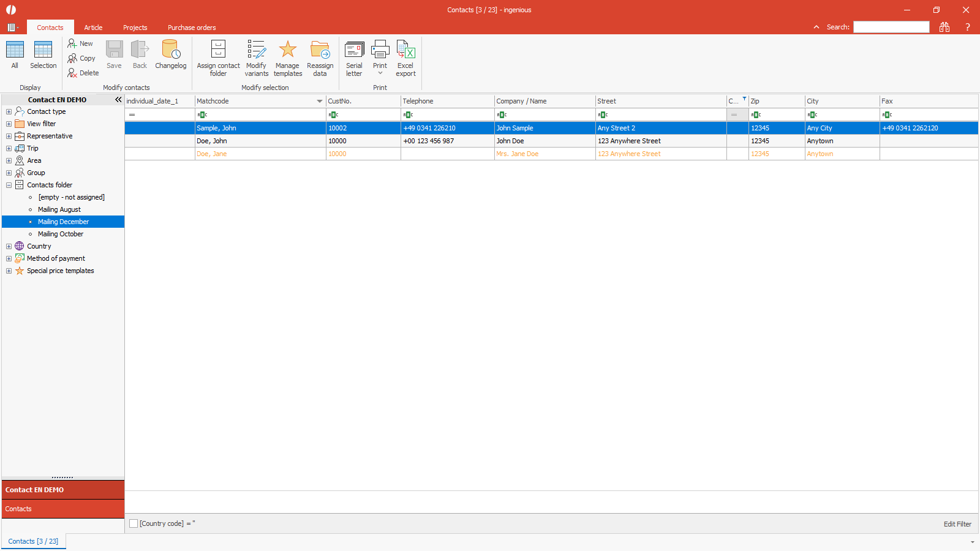Viewport: 980px width, 551px height.
Task: Click Reassign data icon
Action: [320, 50]
